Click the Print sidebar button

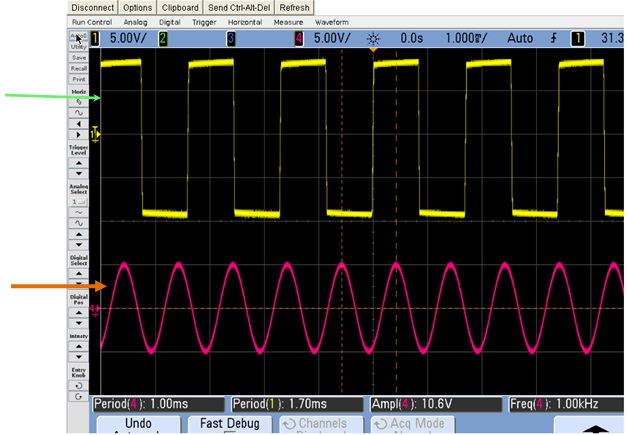78,79
